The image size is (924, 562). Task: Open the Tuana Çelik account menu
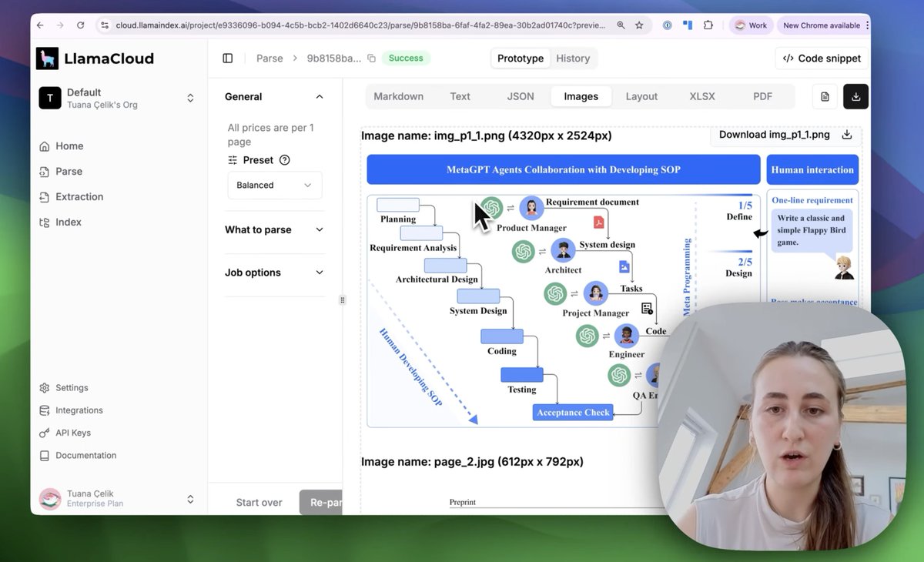[x=117, y=499]
